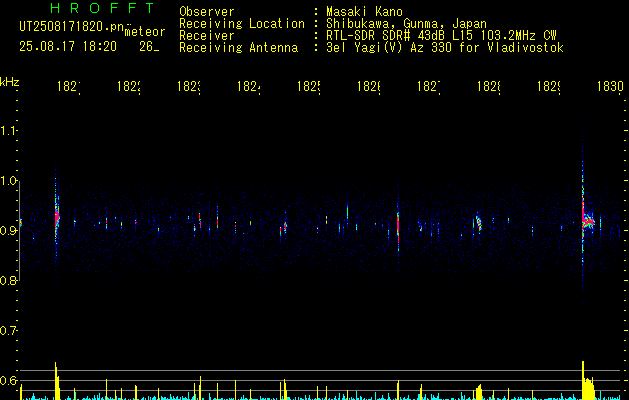
Task: Click the 1825 time axis label
Action: (309, 86)
